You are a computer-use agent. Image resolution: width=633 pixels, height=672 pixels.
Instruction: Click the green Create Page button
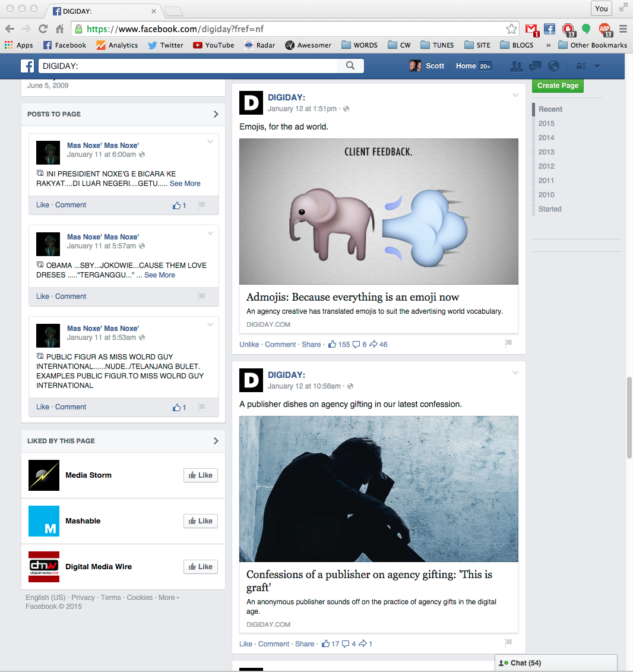click(x=558, y=86)
